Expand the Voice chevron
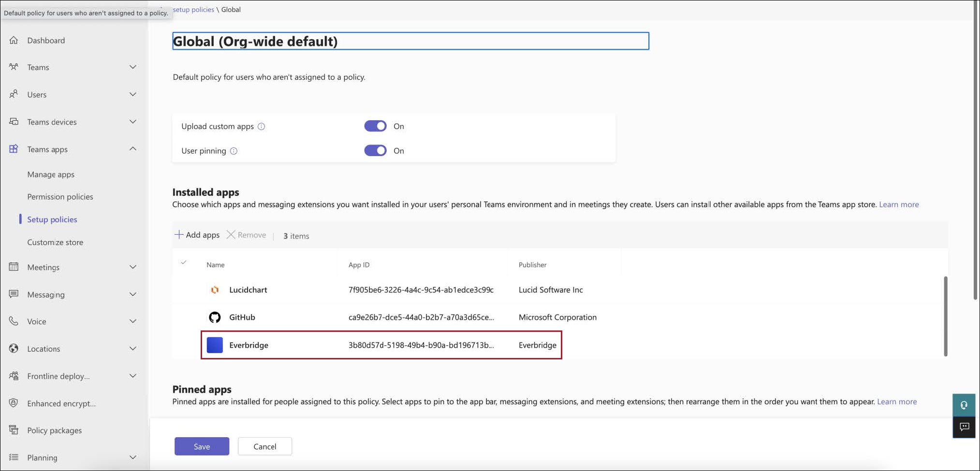 click(x=132, y=321)
